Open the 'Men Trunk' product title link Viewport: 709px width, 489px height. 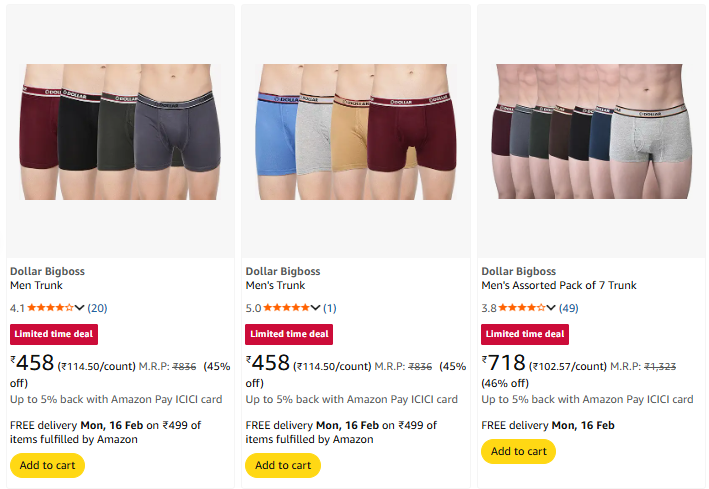coord(36,286)
